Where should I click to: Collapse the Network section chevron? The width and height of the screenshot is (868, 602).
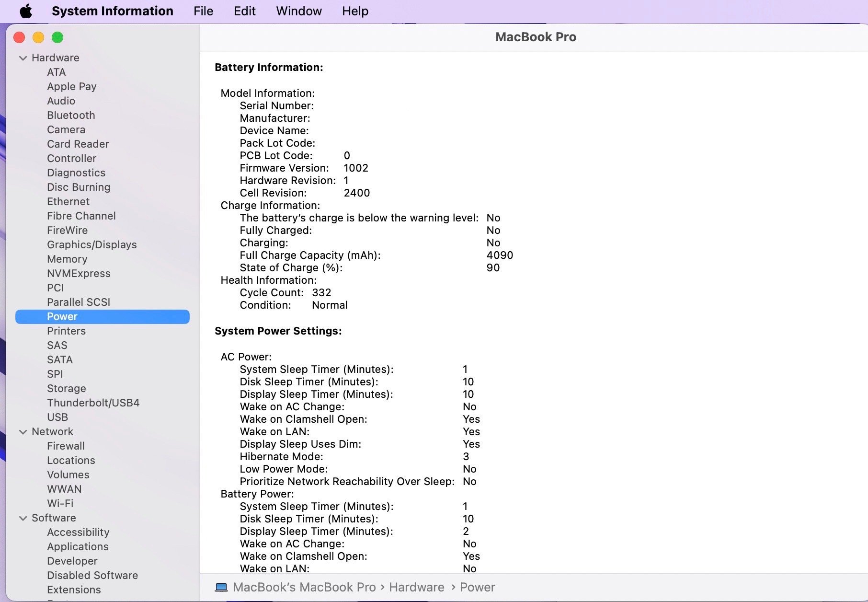click(23, 432)
